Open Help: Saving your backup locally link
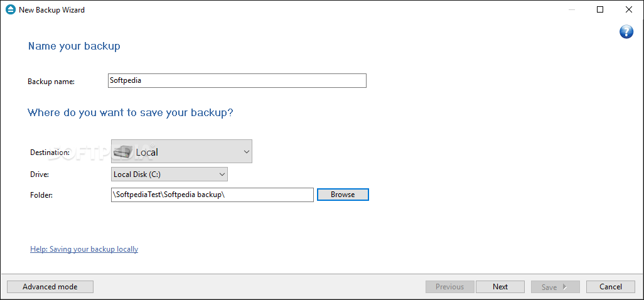Viewport: 644px width, 300px height. (84, 249)
